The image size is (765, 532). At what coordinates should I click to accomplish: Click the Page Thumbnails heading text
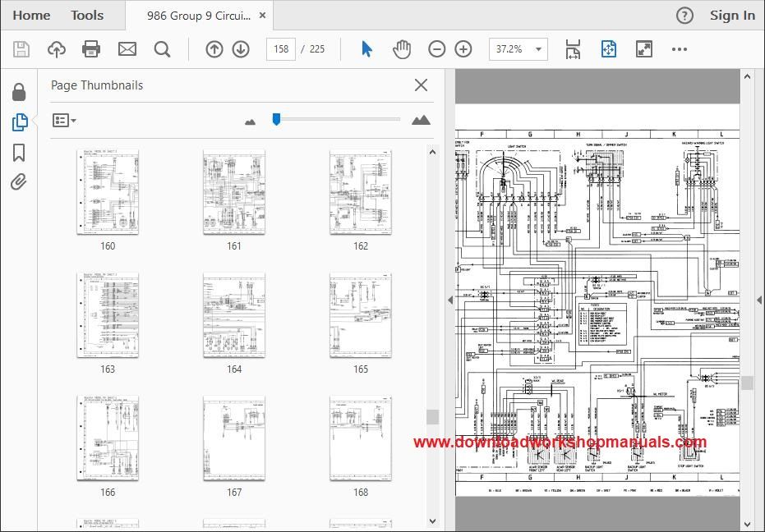coord(97,85)
